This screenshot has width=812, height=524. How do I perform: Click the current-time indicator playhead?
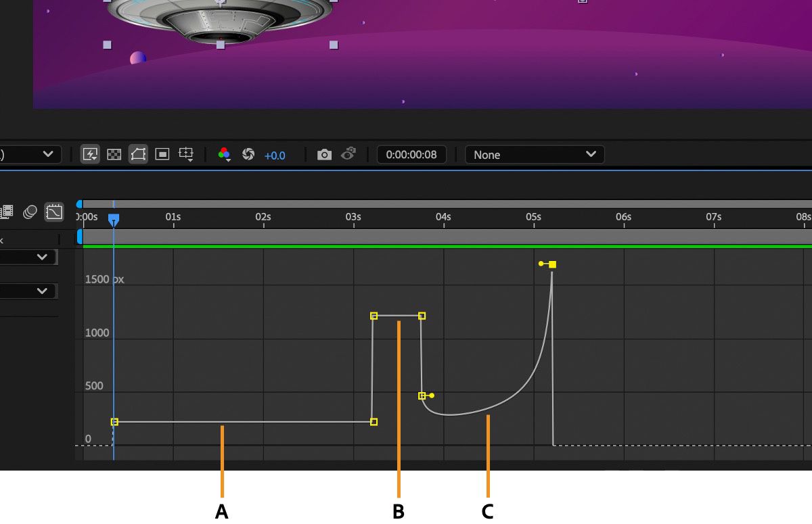[112, 218]
